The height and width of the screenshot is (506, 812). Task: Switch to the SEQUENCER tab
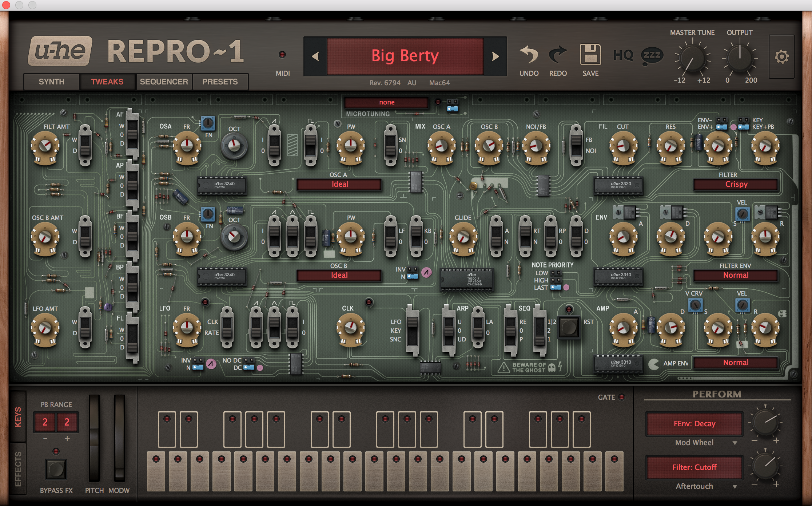[164, 82]
